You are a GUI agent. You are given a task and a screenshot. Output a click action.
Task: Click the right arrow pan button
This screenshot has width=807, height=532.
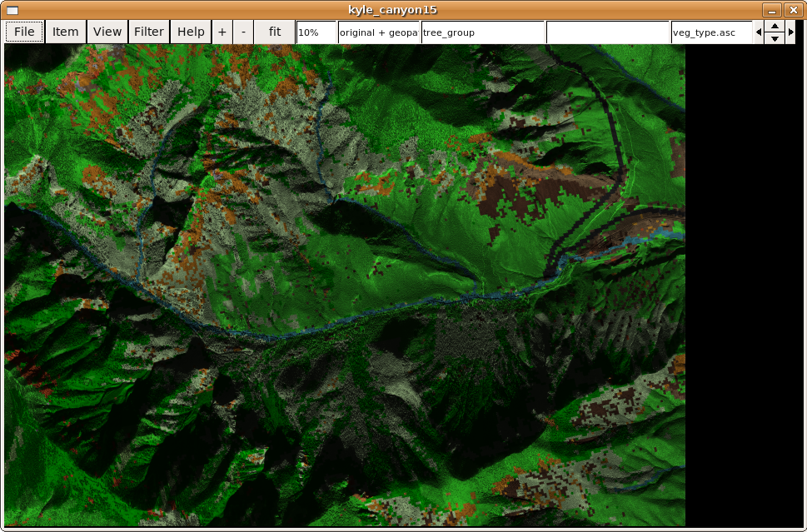point(791,32)
